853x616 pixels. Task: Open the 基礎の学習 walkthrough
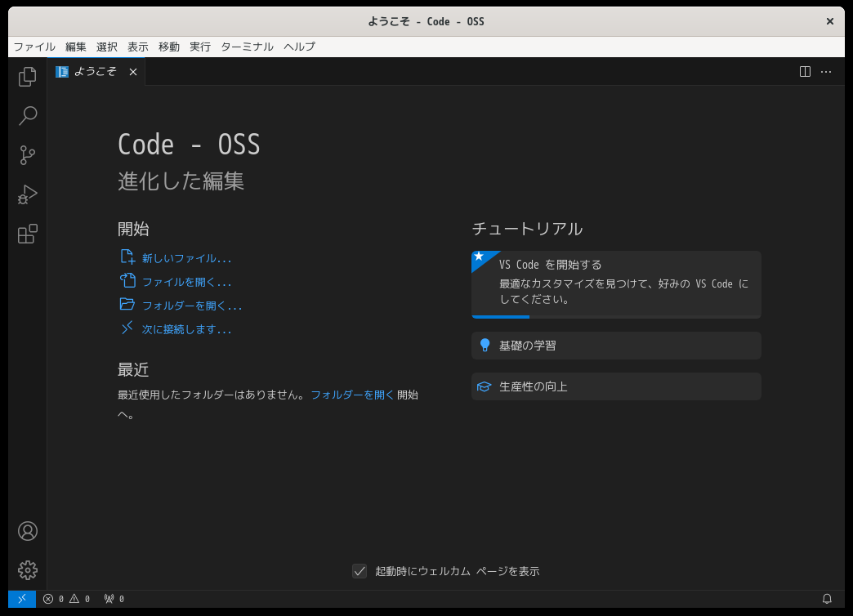click(x=616, y=346)
